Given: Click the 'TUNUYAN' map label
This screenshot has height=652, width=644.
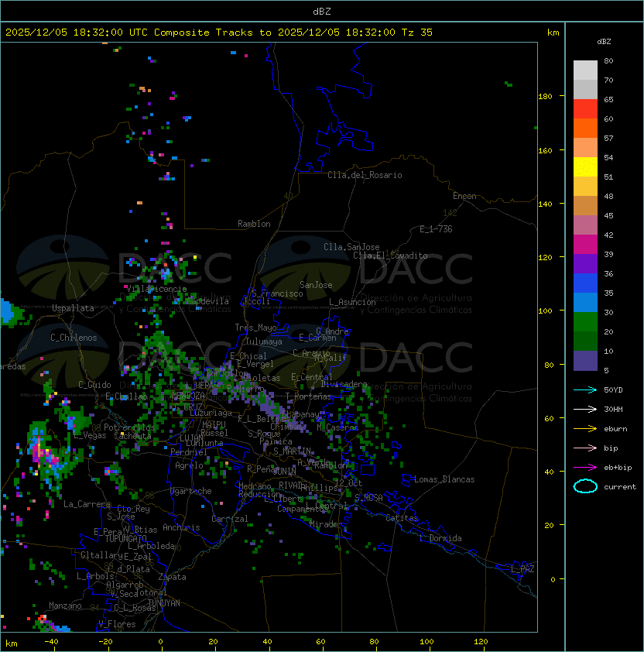Looking at the screenshot, I should 164,603.
